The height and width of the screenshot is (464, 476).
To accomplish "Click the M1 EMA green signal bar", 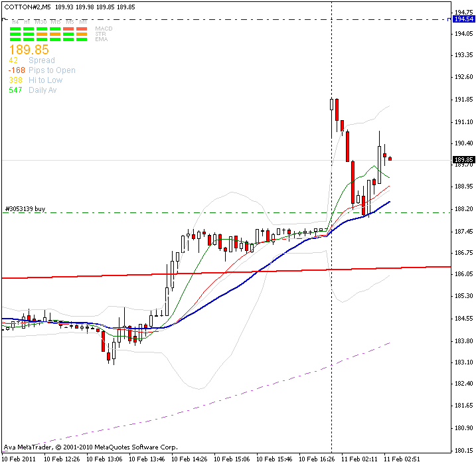I will [82, 39].
